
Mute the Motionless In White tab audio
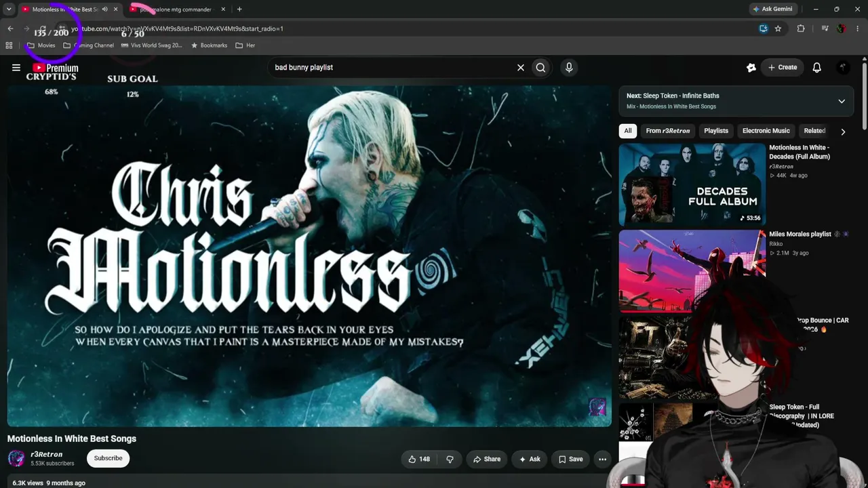click(104, 9)
